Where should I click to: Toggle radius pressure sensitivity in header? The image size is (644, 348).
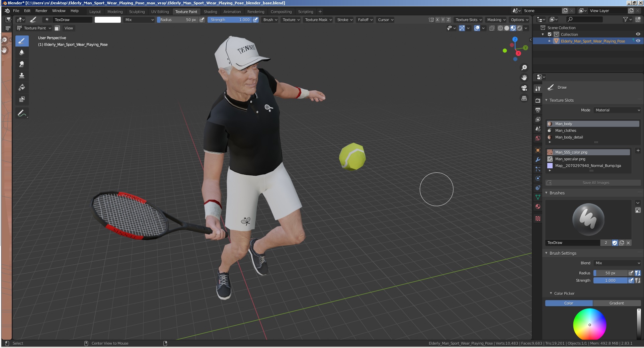pos(202,20)
